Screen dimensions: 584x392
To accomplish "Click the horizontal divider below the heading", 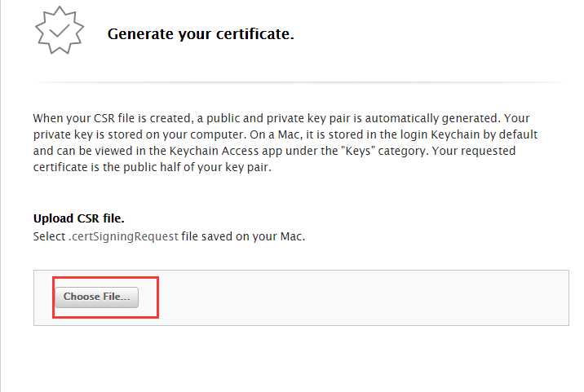I will click(298, 81).
